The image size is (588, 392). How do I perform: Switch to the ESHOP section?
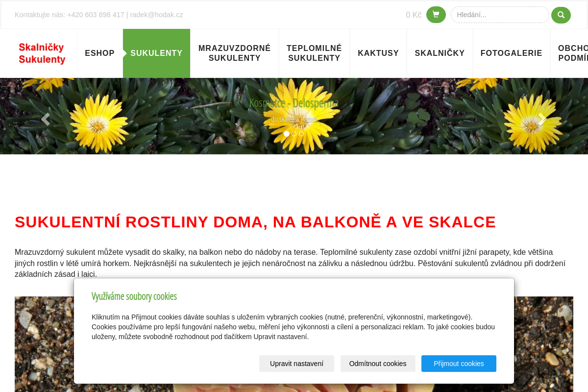(99, 53)
